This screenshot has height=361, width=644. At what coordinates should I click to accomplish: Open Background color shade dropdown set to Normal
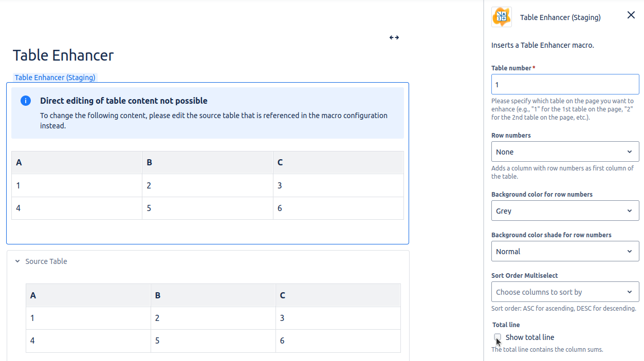(x=565, y=252)
